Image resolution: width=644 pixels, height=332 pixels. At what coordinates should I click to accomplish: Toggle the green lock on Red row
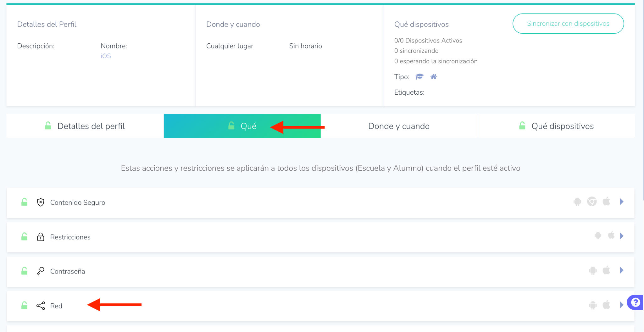coord(24,305)
